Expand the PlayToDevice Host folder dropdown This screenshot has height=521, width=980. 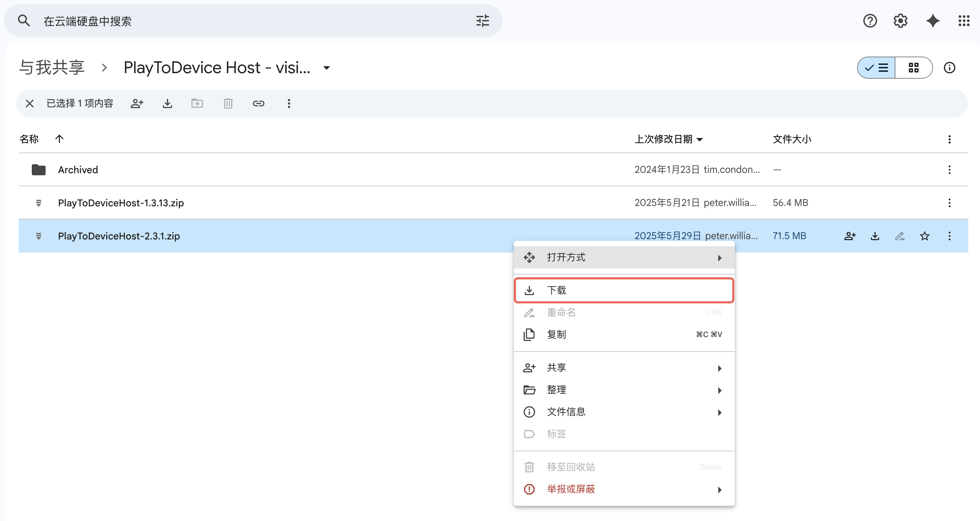tap(326, 68)
